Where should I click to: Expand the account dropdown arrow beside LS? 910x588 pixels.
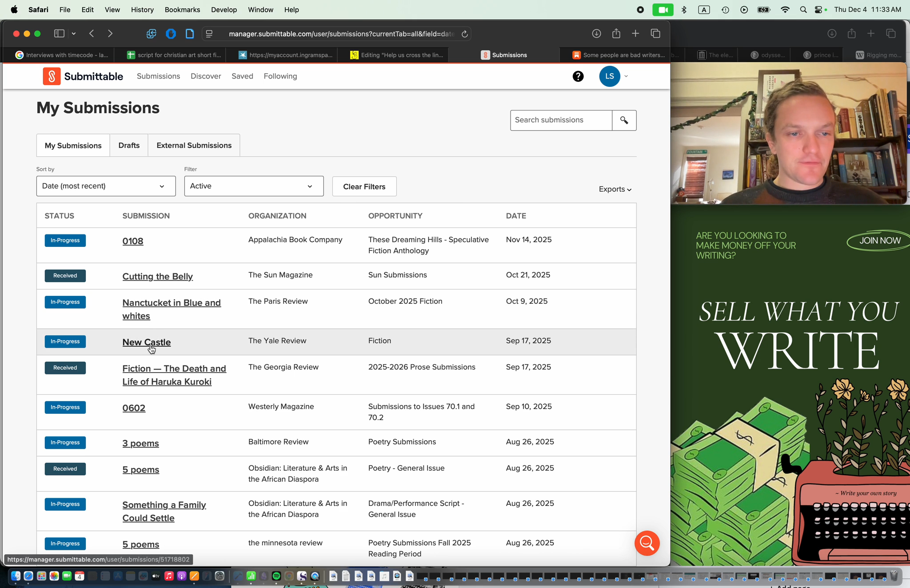click(626, 76)
